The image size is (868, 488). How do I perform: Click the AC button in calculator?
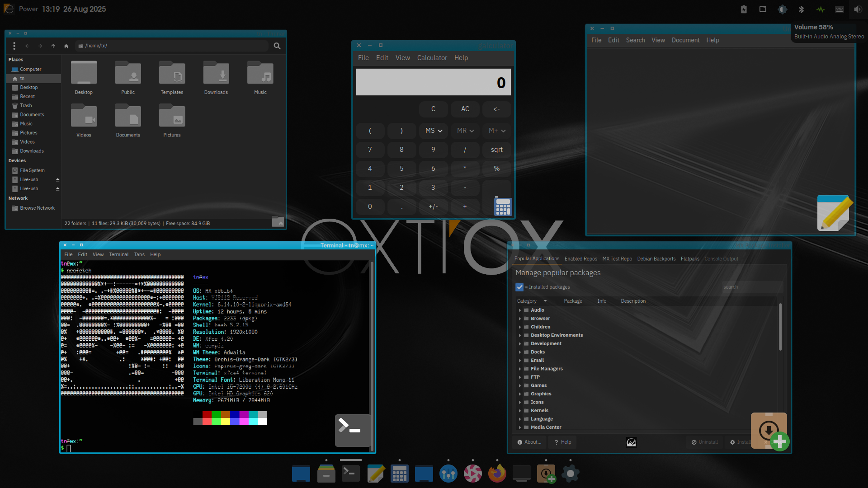[465, 109]
